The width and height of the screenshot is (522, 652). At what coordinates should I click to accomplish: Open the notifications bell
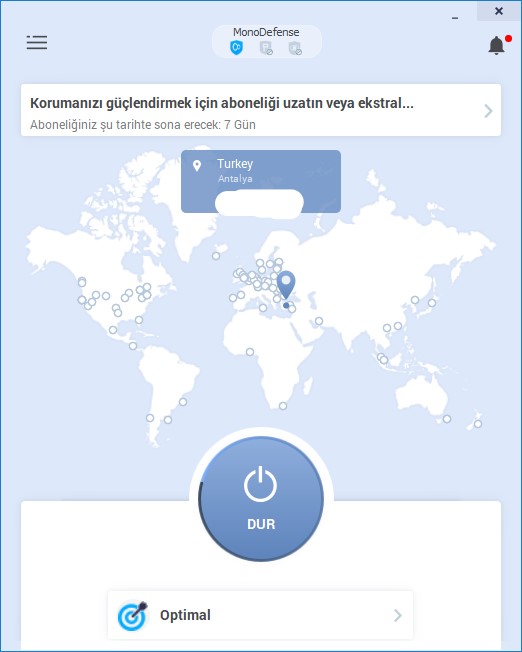pyautogui.click(x=497, y=45)
